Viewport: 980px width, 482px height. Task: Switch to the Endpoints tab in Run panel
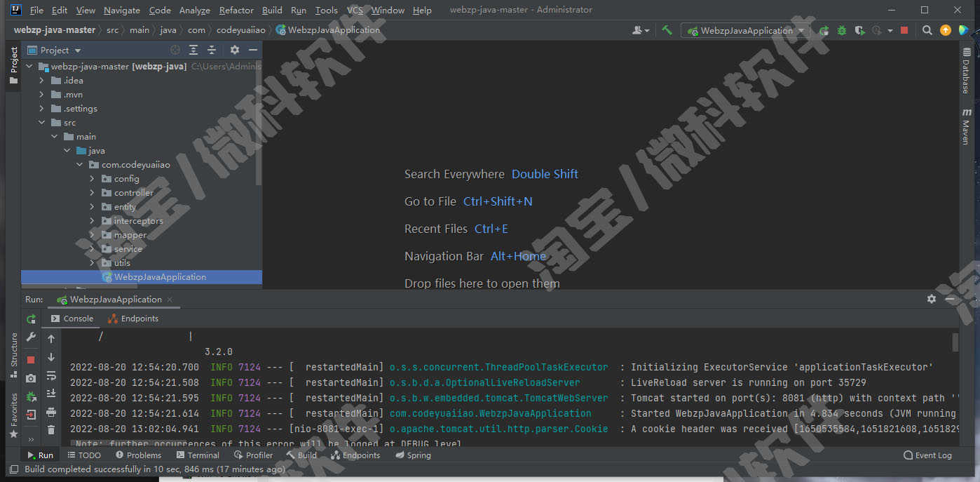pyautogui.click(x=133, y=319)
